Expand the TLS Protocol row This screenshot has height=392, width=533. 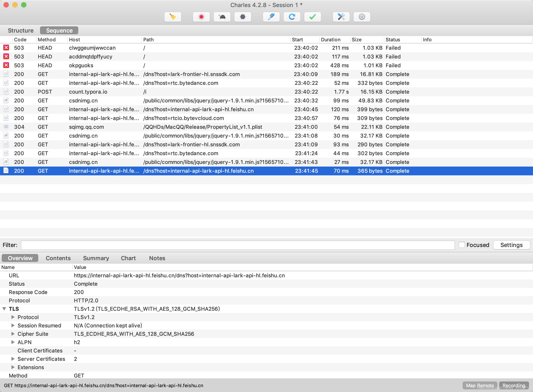[13, 317]
